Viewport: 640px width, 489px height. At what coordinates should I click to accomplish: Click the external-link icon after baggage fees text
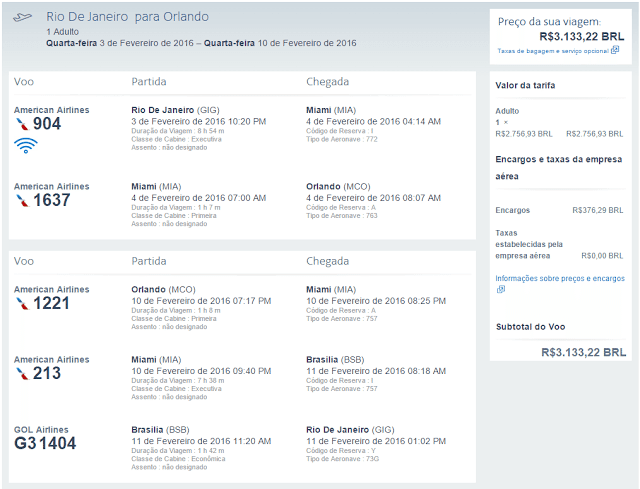[615, 50]
